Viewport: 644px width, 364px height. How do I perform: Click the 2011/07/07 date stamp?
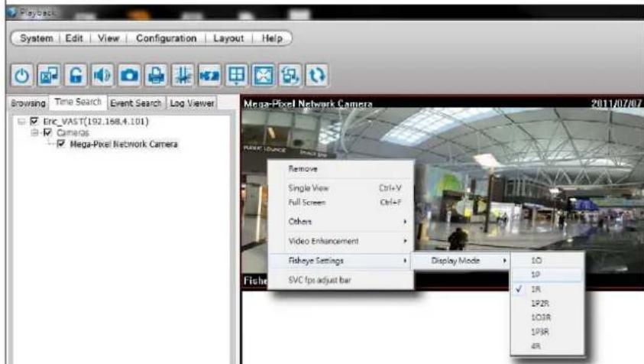click(x=616, y=103)
